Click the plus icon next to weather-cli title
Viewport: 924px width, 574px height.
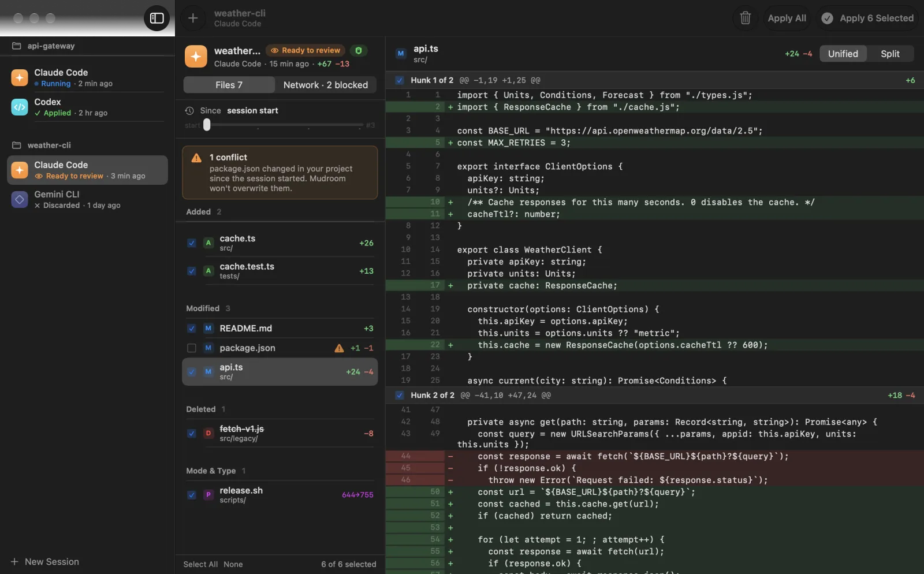point(193,18)
